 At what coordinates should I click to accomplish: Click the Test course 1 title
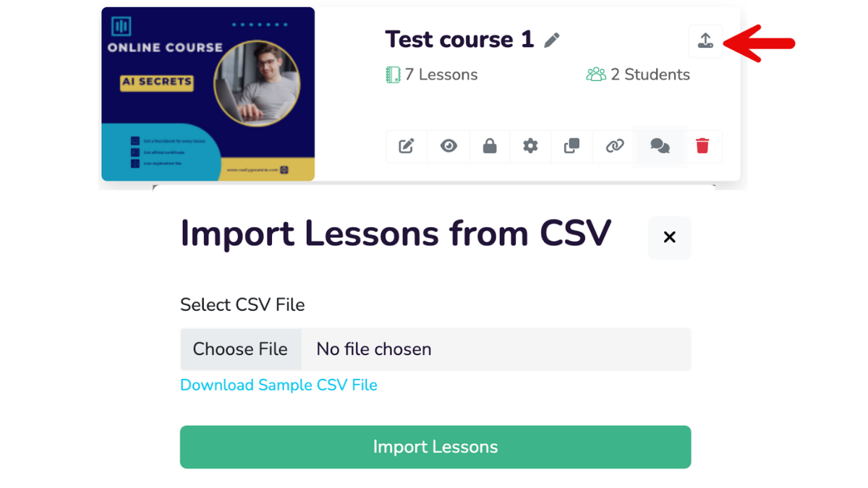(459, 39)
